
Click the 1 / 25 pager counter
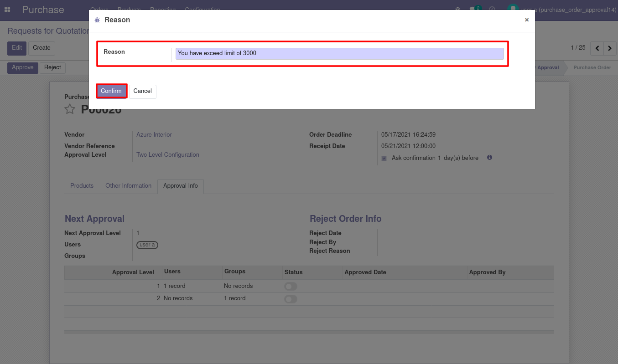[578, 48]
